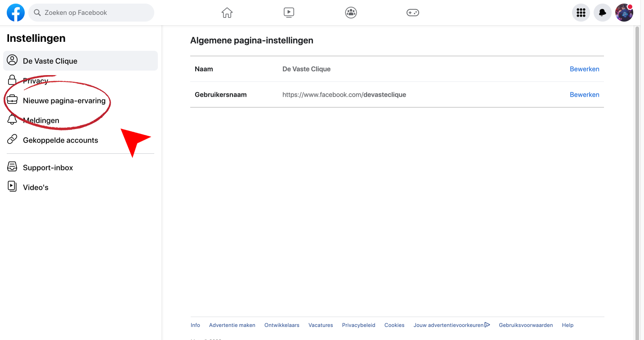Screen dimensions: 644x340
Task: Click the person icon beside De Vaste Clique
Action: (x=12, y=60)
